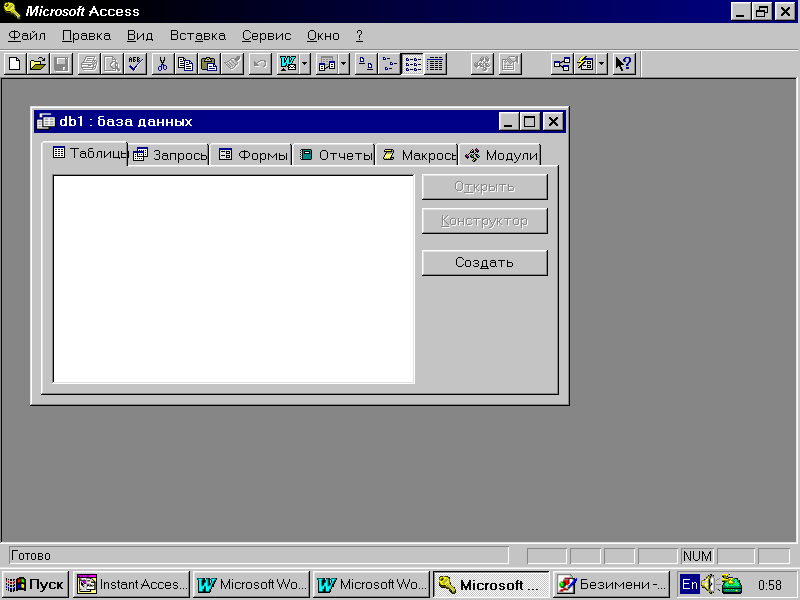Switch to first Microsoft Word taskbar item

coord(251,584)
